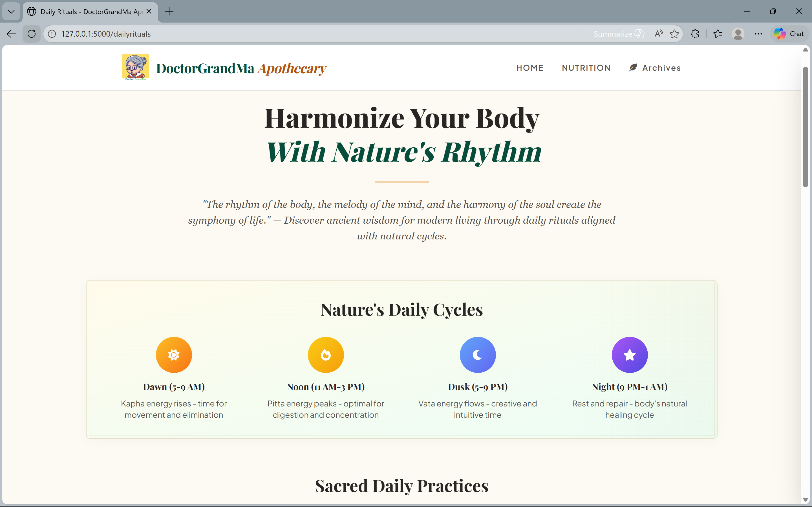Viewport: 812px width, 507px height.
Task: Click the Night star icon circle
Action: tap(630, 354)
